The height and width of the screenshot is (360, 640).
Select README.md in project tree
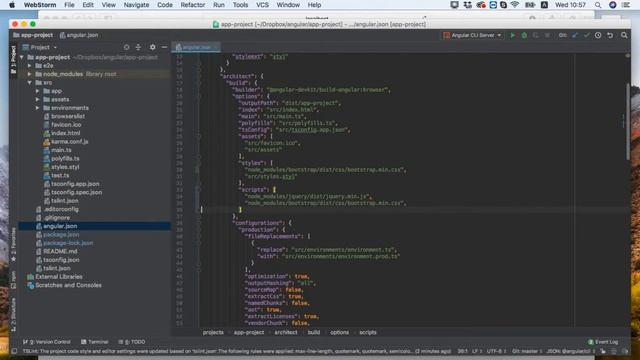[60, 251]
